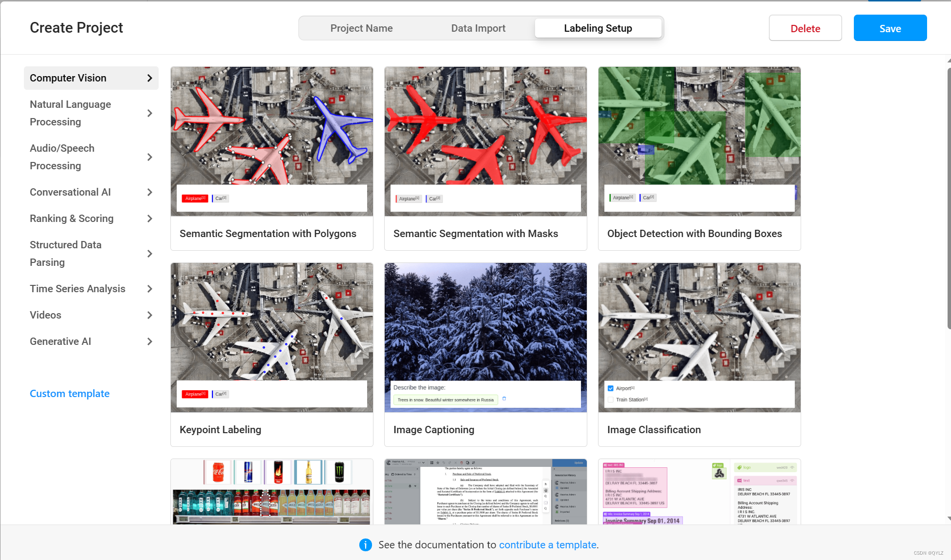Toggle the Airport checkbox in Image Classification preview

pyautogui.click(x=611, y=388)
